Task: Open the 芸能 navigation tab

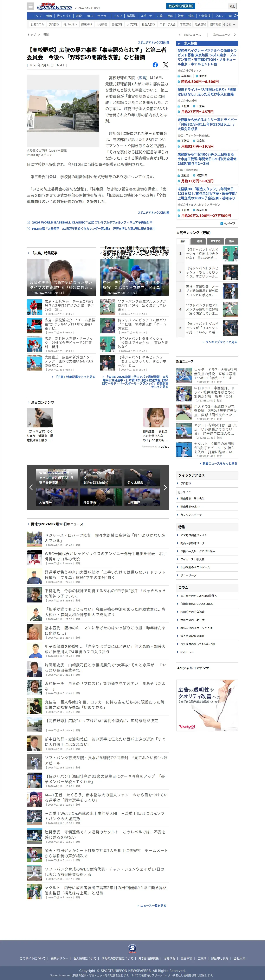Action: (170, 16)
